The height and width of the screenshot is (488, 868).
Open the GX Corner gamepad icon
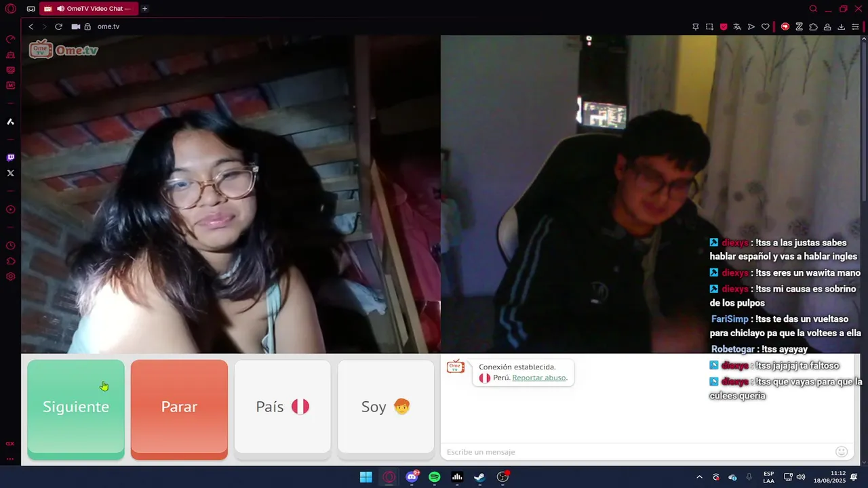tap(31, 9)
